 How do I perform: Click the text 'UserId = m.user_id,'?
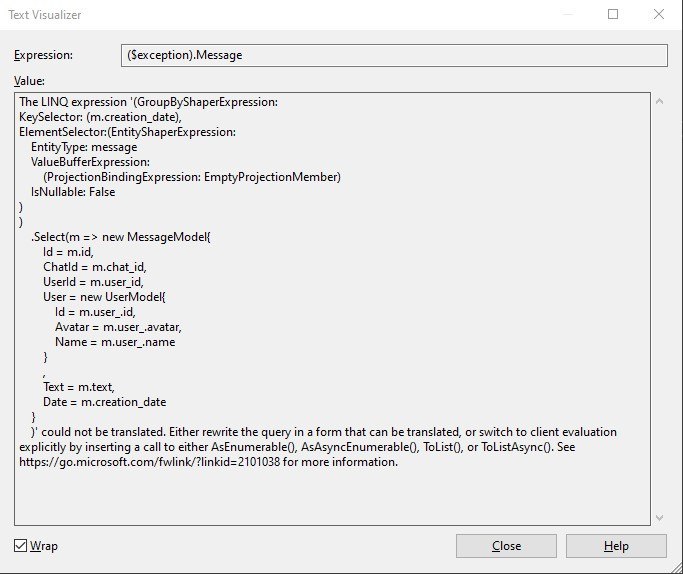pos(93,282)
